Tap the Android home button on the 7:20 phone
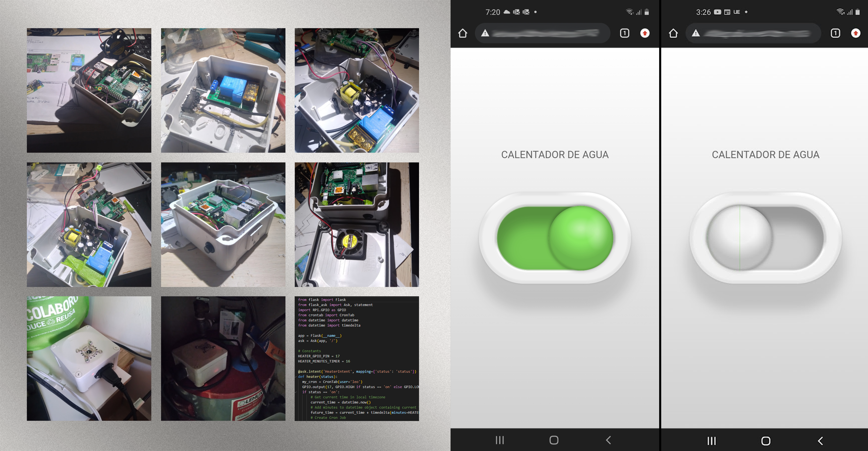The height and width of the screenshot is (451, 868). 554,440
